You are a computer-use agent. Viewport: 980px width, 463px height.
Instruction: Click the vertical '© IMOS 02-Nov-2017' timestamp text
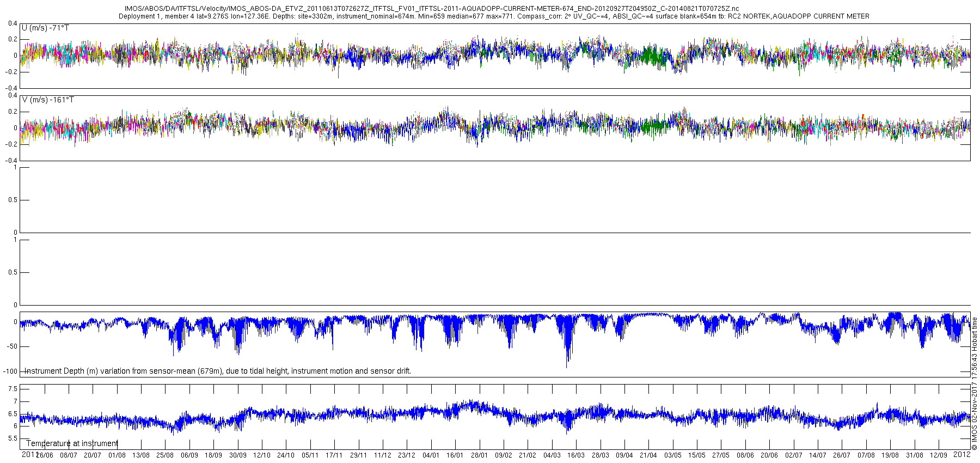[975, 384]
